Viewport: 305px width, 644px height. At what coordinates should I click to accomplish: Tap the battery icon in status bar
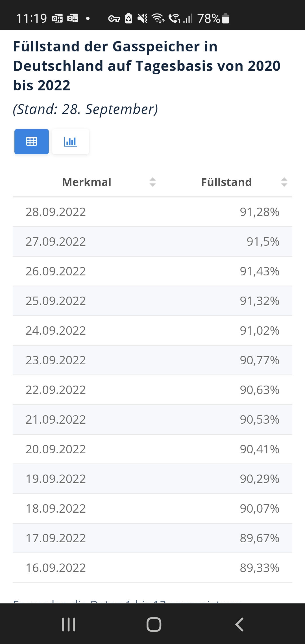point(226,19)
